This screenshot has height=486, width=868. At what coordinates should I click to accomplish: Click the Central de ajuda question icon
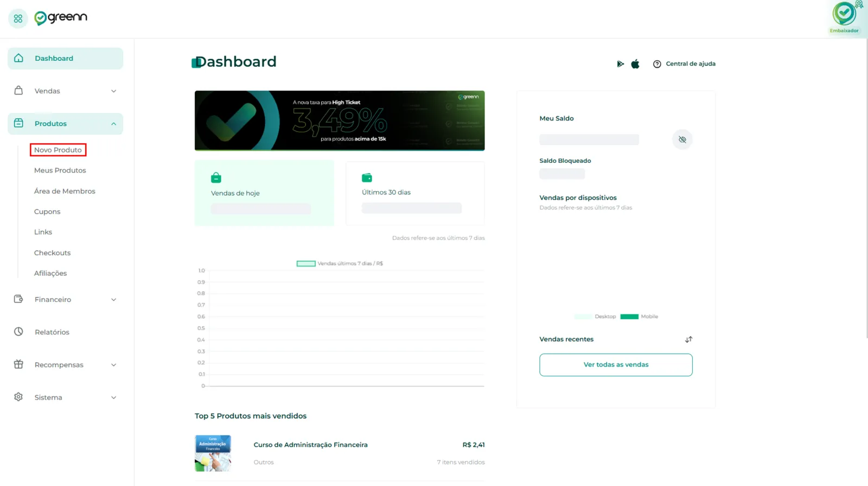click(x=657, y=64)
